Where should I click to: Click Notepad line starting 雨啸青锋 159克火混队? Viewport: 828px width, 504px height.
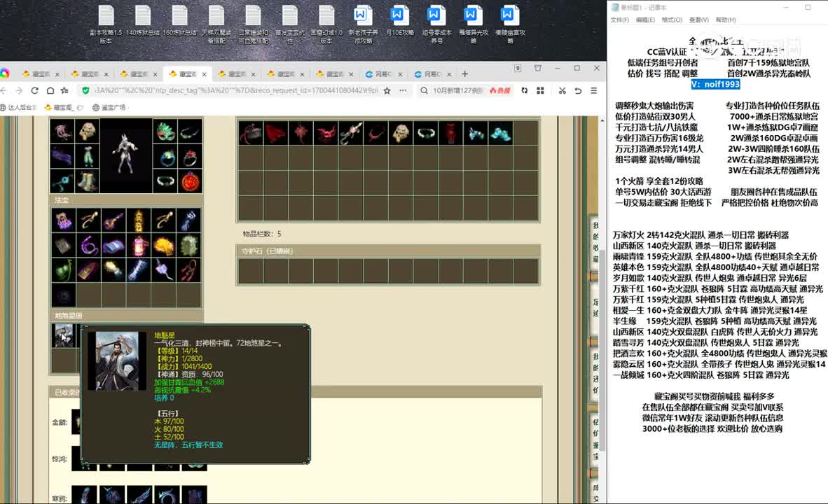(715, 256)
